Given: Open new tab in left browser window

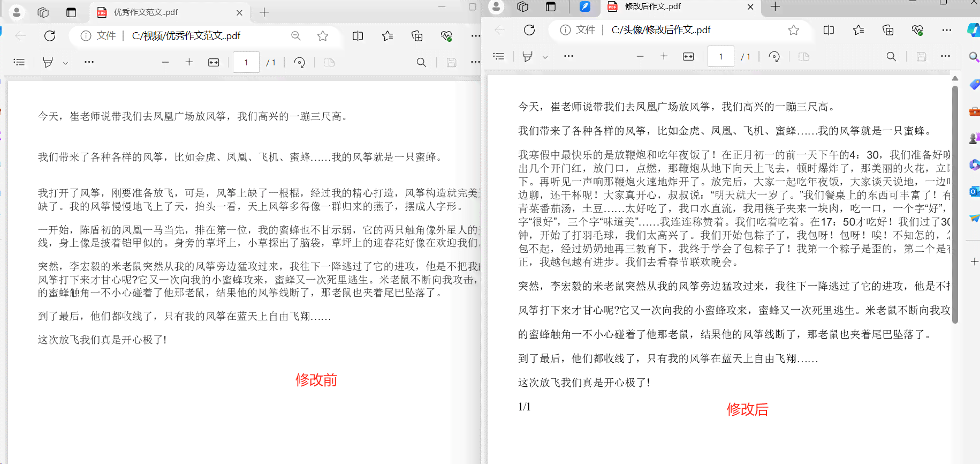Looking at the screenshot, I should 264,12.
